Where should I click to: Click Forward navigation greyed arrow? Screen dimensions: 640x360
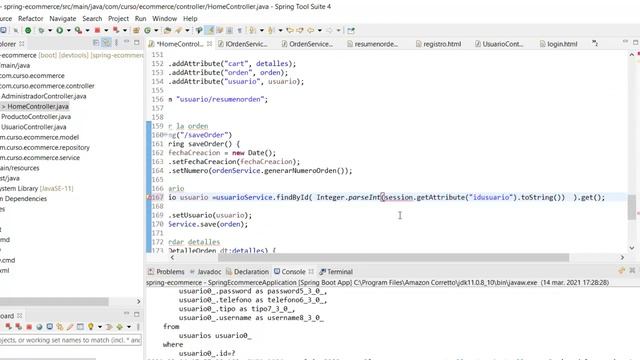pyautogui.click(x=329, y=30)
